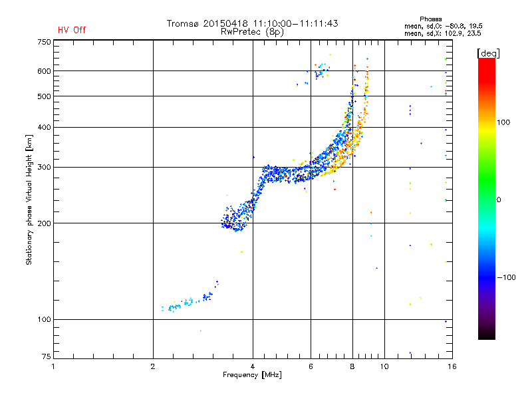This screenshot has width=532, height=399.
Task: Click the frequency tick label 1
Action: tap(53, 366)
